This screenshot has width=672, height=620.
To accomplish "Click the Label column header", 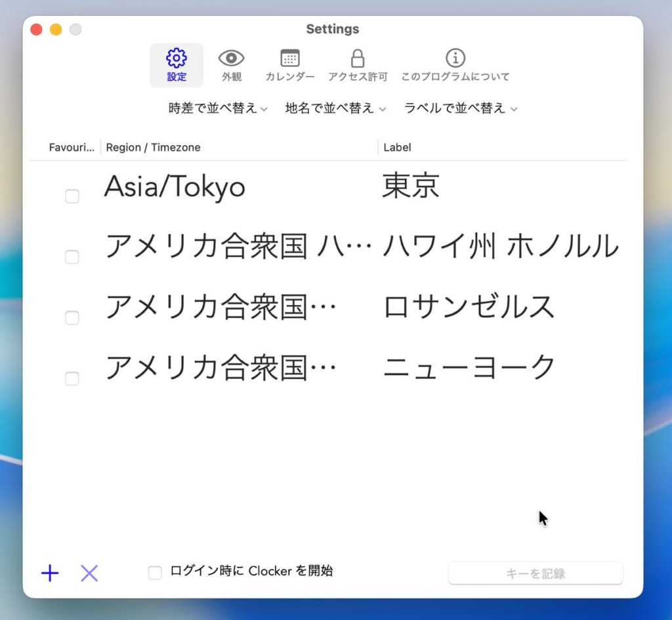I will 398,148.
